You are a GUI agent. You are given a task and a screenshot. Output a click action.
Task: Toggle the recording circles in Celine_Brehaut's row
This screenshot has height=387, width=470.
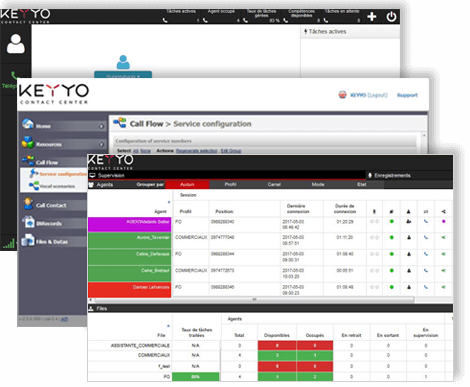tap(374, 271)
